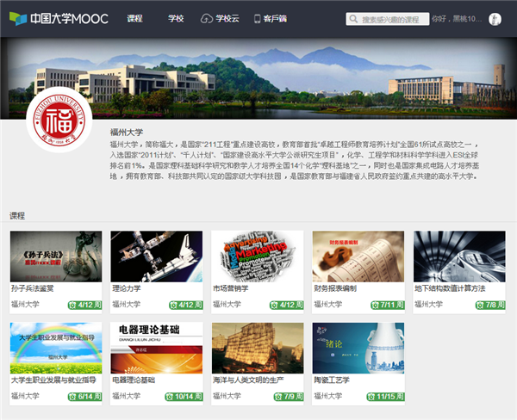Click the search magnifier icon

pos(353,19)
